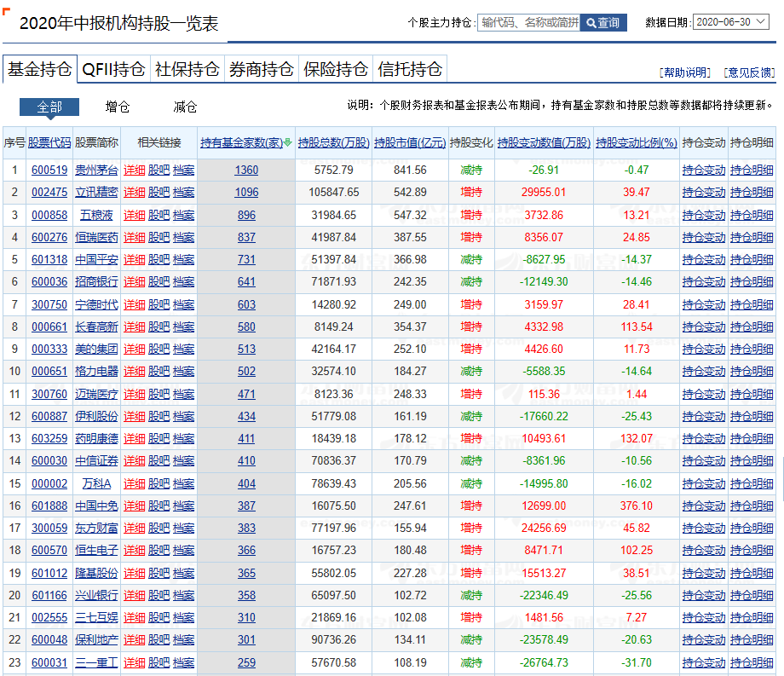Select the 增仓 filter

[118, 107]
